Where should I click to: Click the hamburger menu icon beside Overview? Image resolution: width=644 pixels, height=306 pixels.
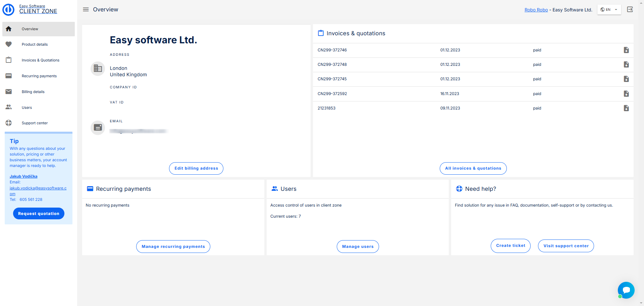pyautogui.click(x=86, y=9)
